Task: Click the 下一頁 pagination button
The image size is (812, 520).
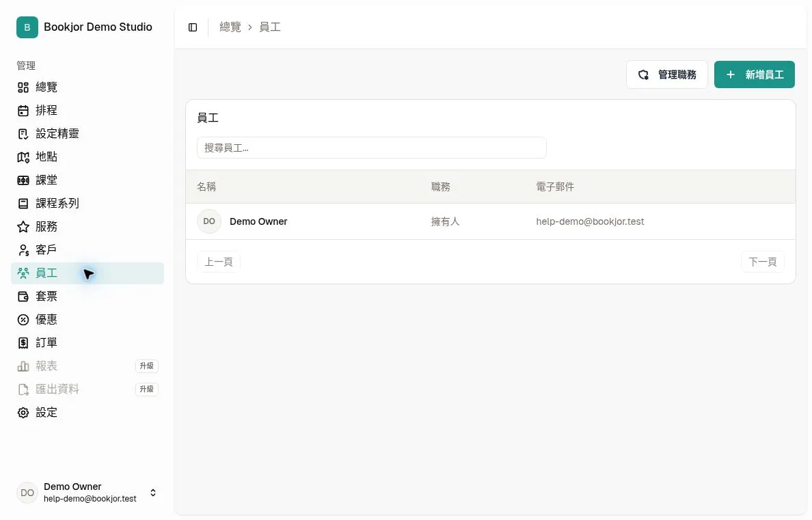Action: coord(763,262)
